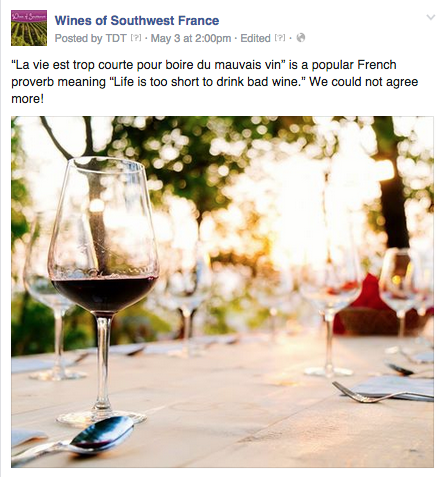The width and height of the screenshot is (443, 477).
Task: Click the Posted by label text
Action: (78, 38)
